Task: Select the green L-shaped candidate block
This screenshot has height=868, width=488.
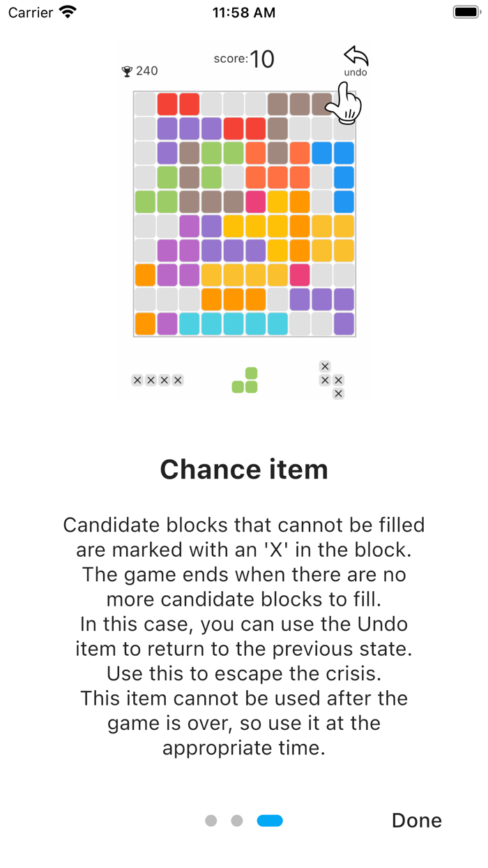Action: (245, 380)
